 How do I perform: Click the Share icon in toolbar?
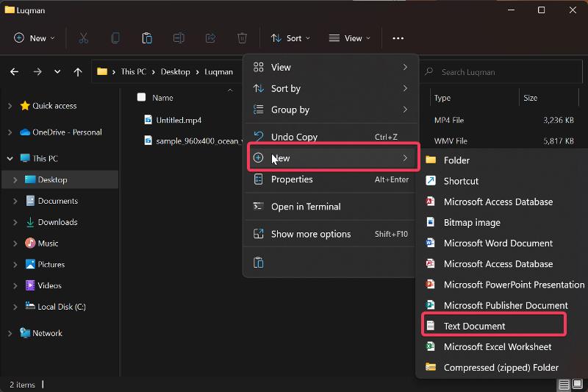(210, 38)
